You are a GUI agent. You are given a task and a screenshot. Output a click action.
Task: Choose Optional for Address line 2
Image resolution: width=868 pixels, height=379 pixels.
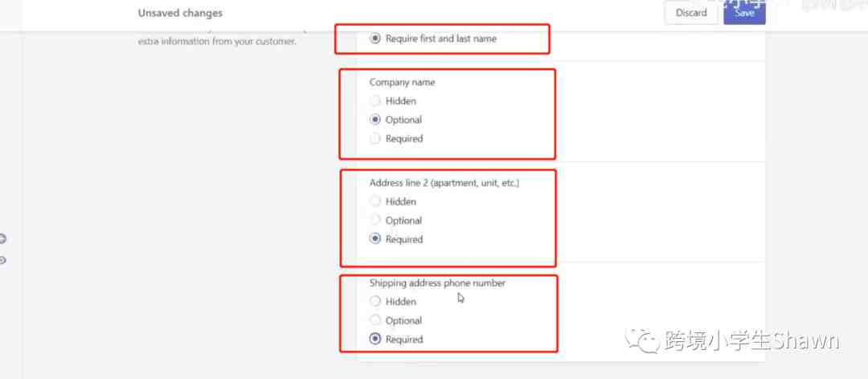[x=375, y=220]
